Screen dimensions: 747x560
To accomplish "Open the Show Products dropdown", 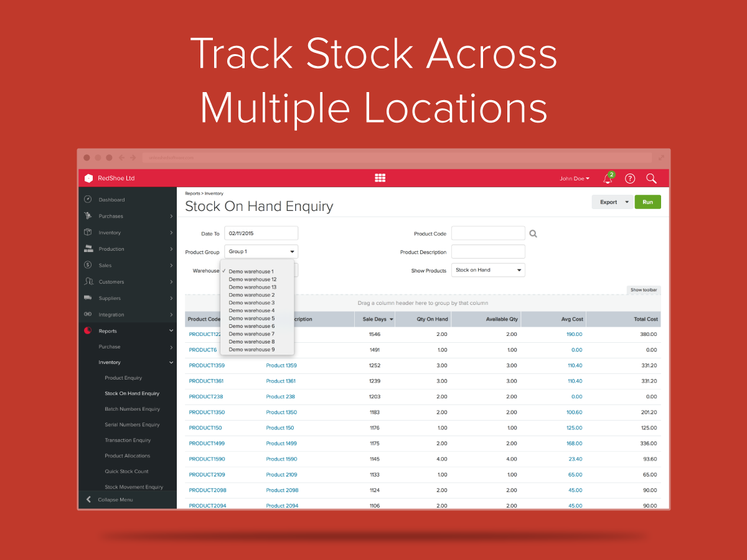I will [489, 270].
